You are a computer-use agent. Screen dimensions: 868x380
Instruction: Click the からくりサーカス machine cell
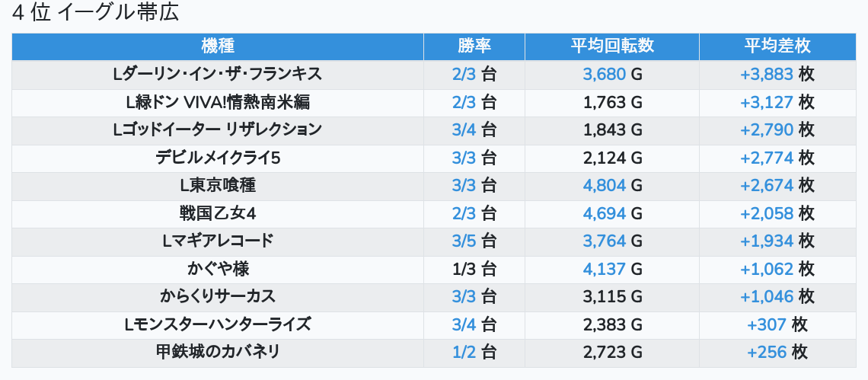pyautogui.click(x=218, y=298)
